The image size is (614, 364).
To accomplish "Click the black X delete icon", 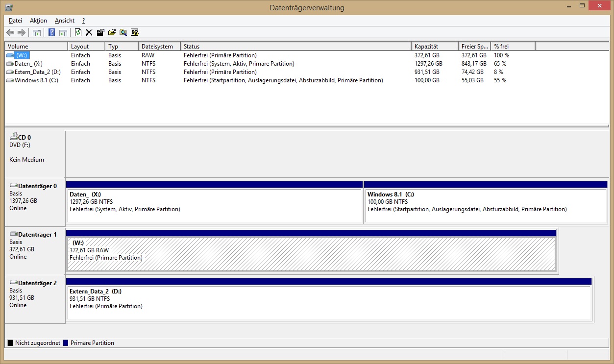I will 89,33.
